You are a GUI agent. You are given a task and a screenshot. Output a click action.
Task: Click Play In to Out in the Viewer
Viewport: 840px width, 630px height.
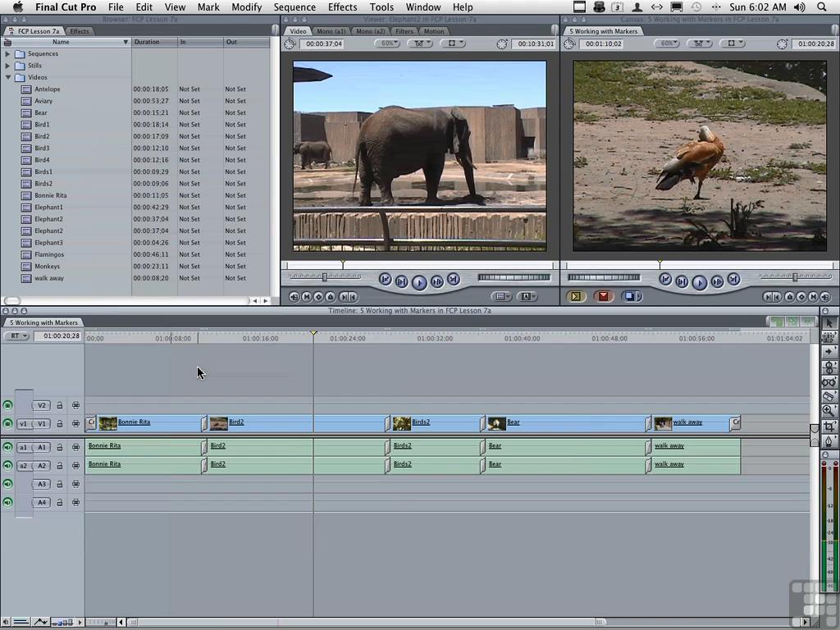[402, 281]
